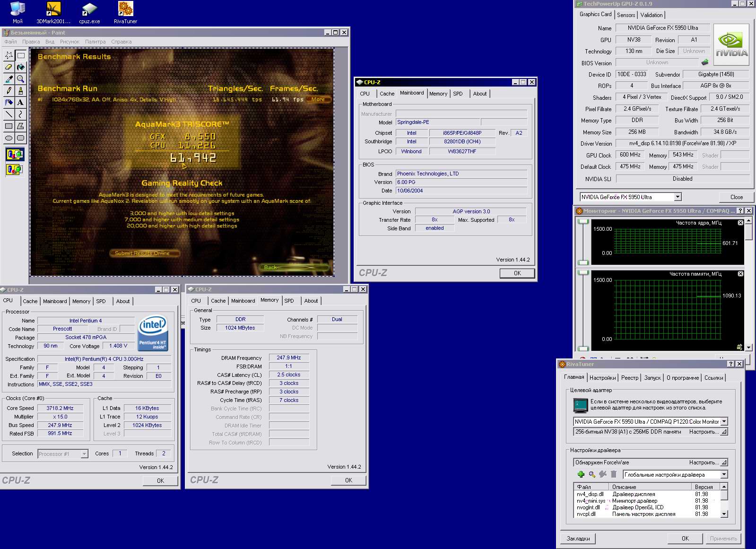Open the Файл menu in Paint
The image size is (756, 549).
(10, 42)
